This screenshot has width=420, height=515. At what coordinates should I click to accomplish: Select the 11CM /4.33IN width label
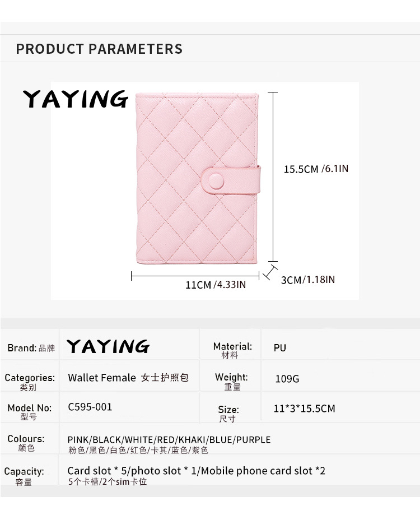[x=216, y=285]
